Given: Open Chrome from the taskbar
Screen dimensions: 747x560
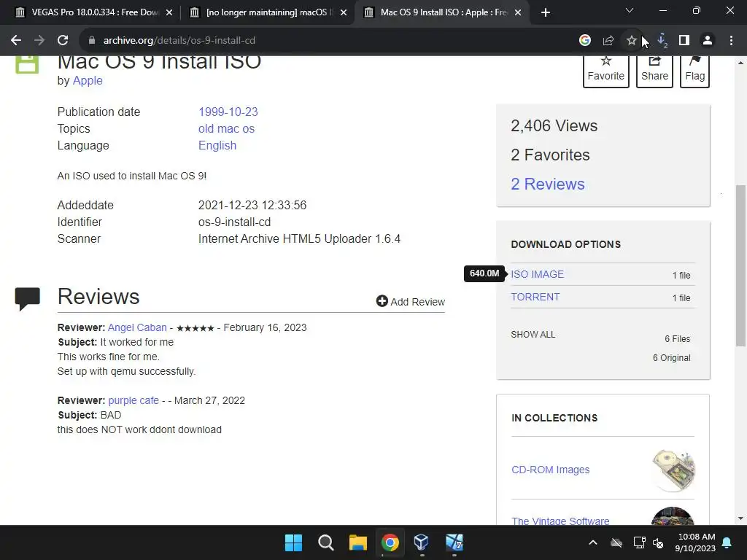Looking at the screenshot, I should (x=390, y=542).
